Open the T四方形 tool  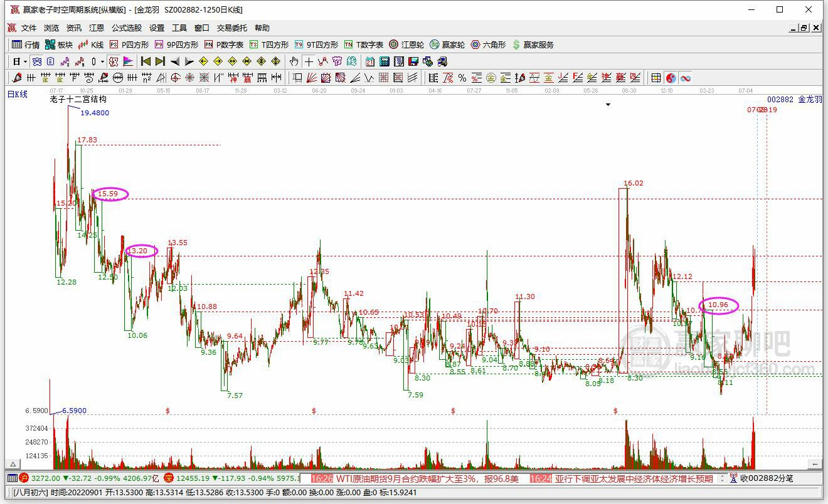point(269,45)
